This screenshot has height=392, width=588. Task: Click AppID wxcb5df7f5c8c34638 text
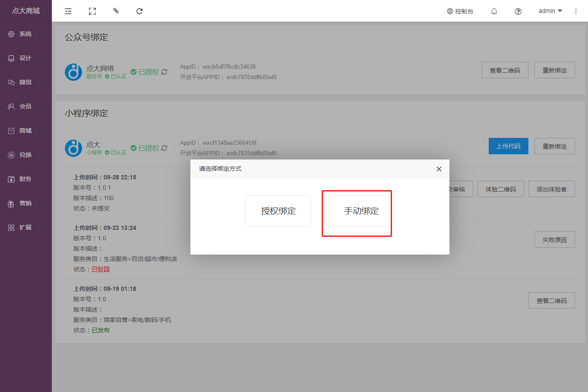pos(218,67)
